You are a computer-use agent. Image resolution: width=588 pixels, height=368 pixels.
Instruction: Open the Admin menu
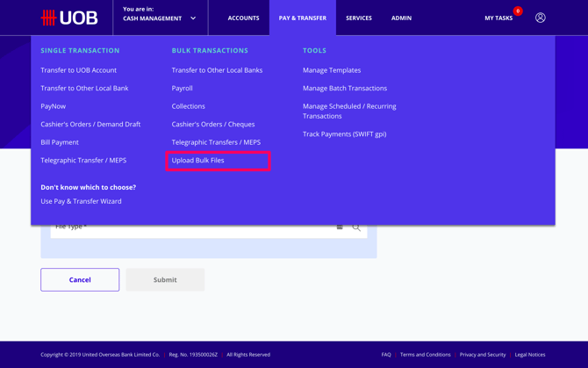(x=401, y=18)
